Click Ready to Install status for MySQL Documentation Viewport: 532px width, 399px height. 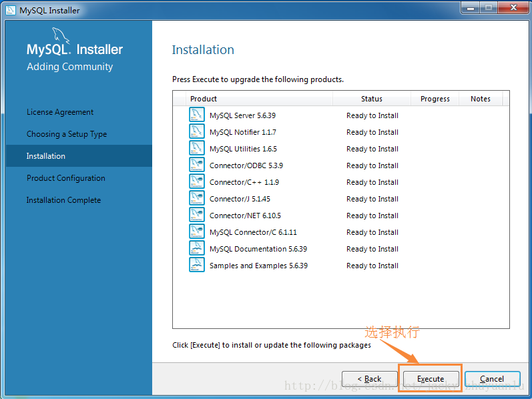point(372,249)
